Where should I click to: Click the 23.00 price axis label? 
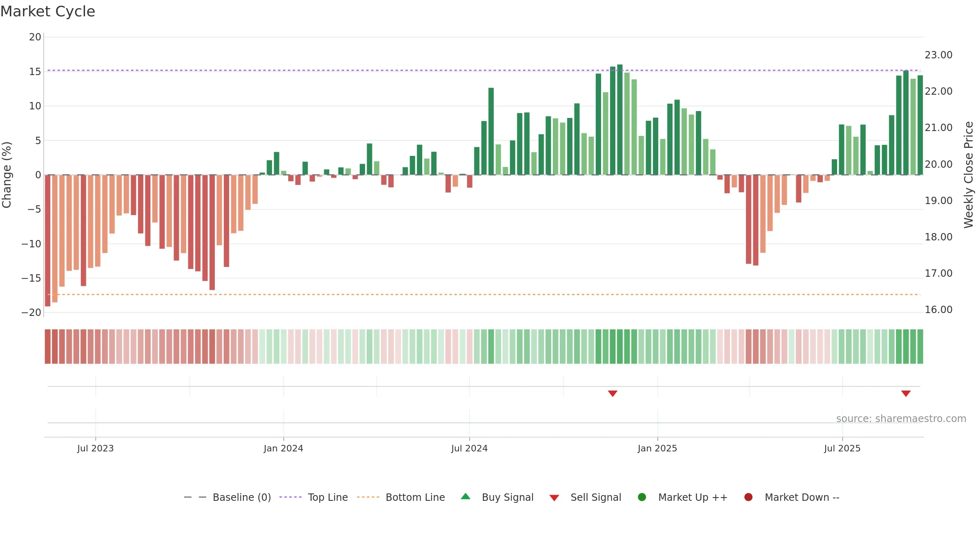point(938,55)
